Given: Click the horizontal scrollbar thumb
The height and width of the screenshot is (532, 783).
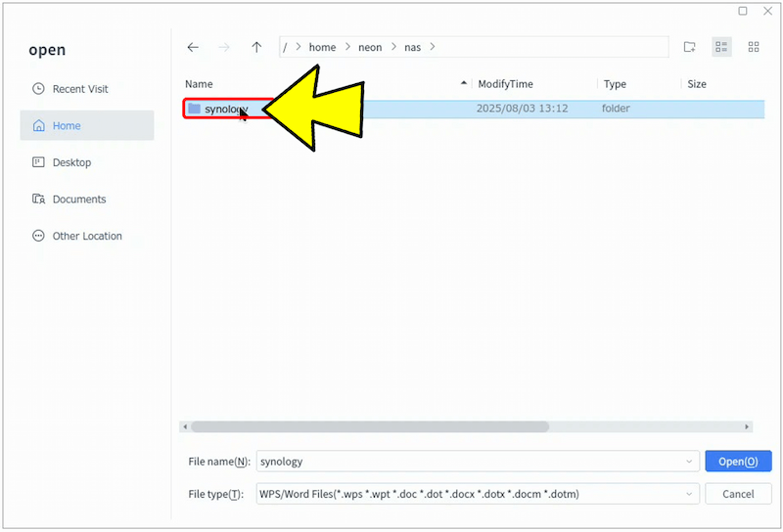Looking at the screenshot, I should point(370,426).
